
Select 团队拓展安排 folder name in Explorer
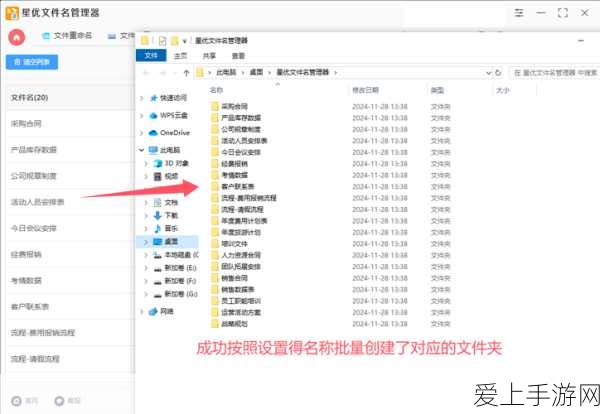pos(241,267)
